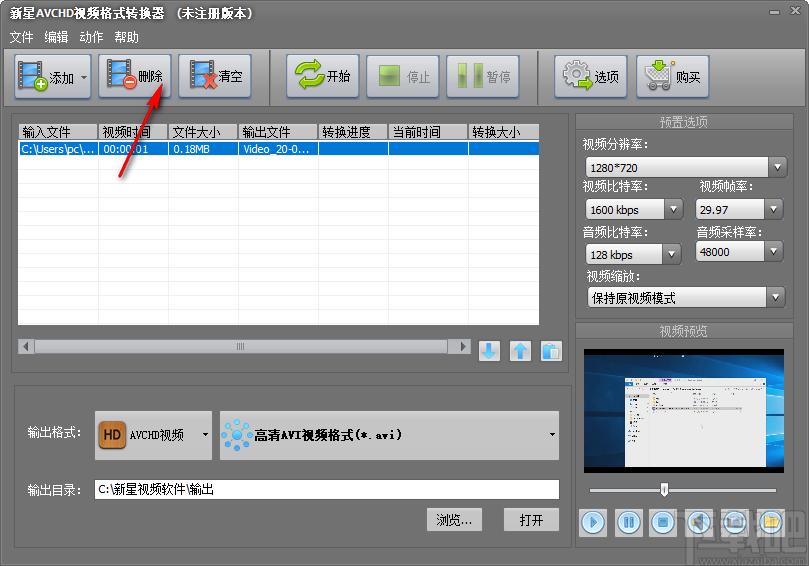Click the Delete (删除) toolbar button
This screenshot has height=566, width=809.
[x=135, y=76]
